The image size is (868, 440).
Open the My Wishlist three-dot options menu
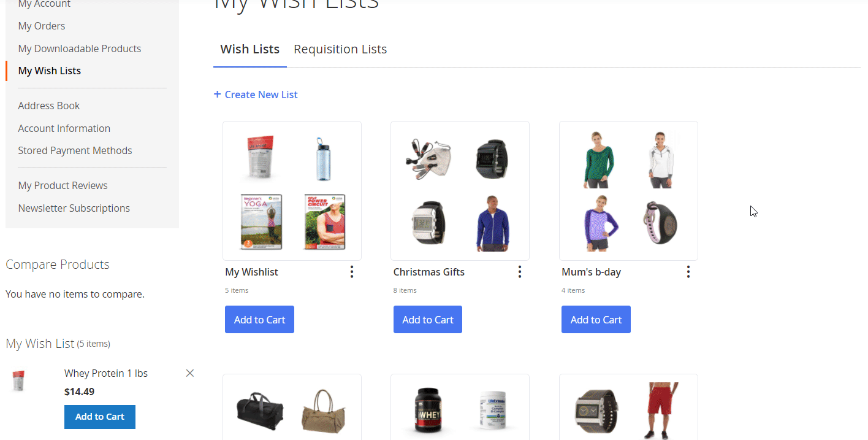352,272
